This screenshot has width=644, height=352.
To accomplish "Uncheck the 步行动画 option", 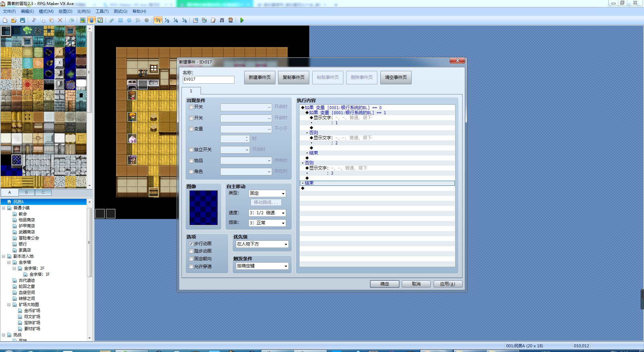I will click(191, 244).
